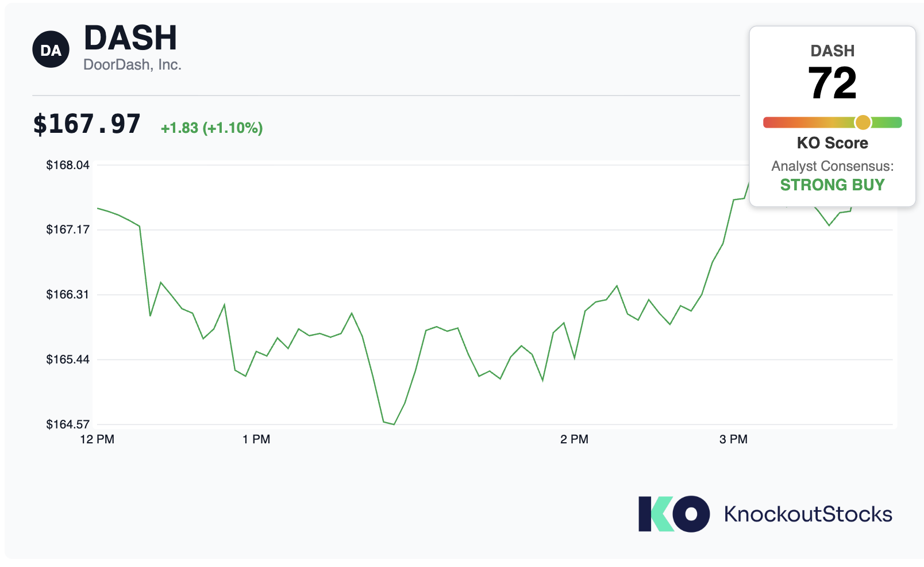Screen dimensions: 924x567
Task: Click the $165.44 y-axis label
Action: click(x=68, y=359)
